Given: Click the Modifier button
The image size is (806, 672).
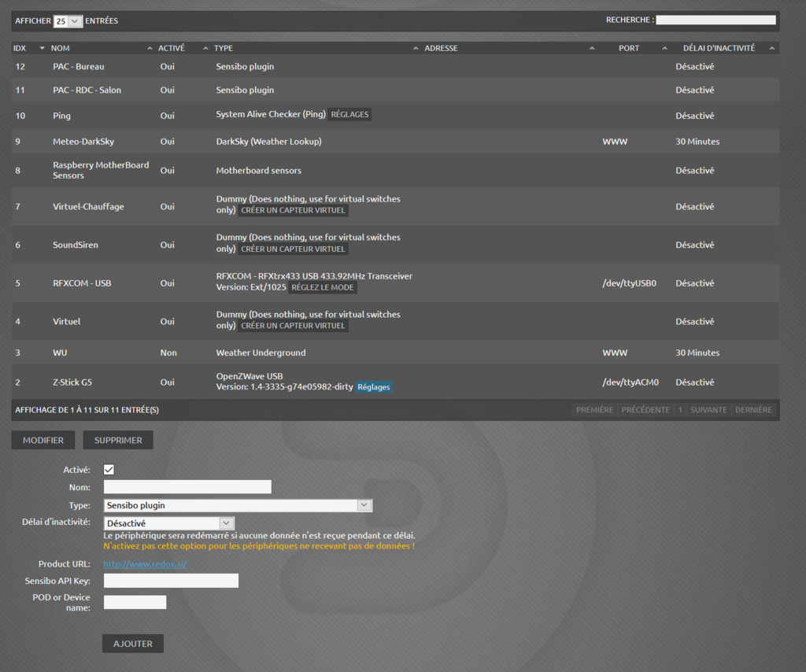Looking at the screenshot, I should click(x=43, y=440).
